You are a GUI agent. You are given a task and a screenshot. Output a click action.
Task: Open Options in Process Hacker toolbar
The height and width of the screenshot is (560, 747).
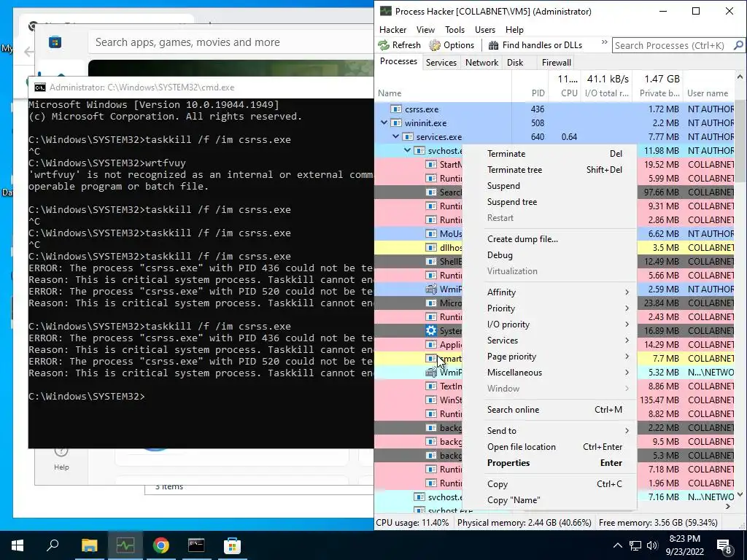(451, 45)
